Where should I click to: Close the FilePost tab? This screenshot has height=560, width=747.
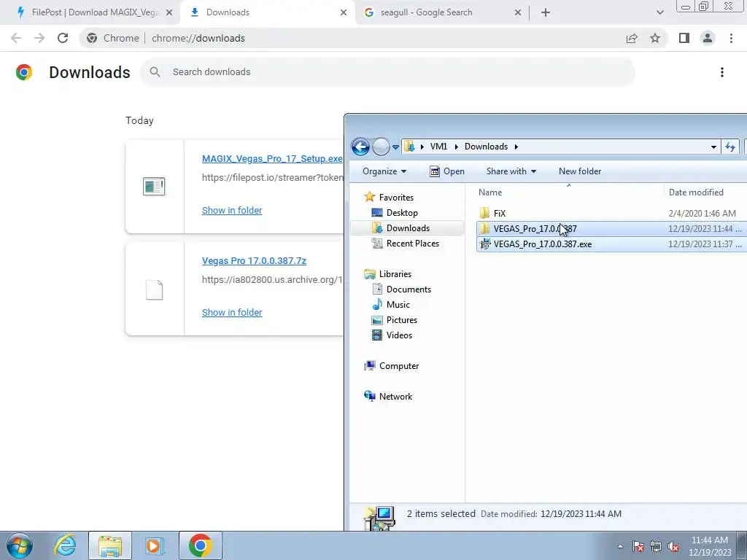coord(169,12)
